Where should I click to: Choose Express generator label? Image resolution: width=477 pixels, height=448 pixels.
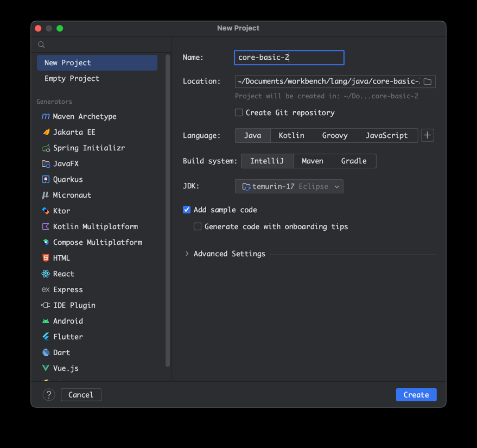pyautogui.click(x=68, y=289)
